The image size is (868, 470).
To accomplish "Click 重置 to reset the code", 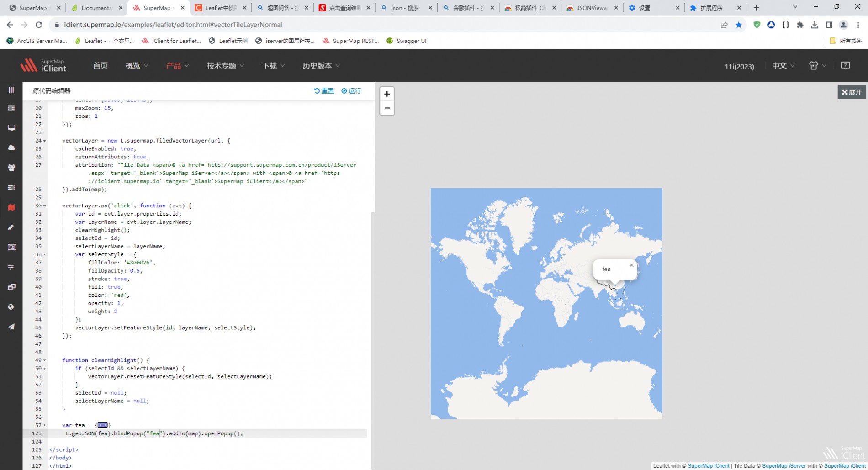I will 324,91.
